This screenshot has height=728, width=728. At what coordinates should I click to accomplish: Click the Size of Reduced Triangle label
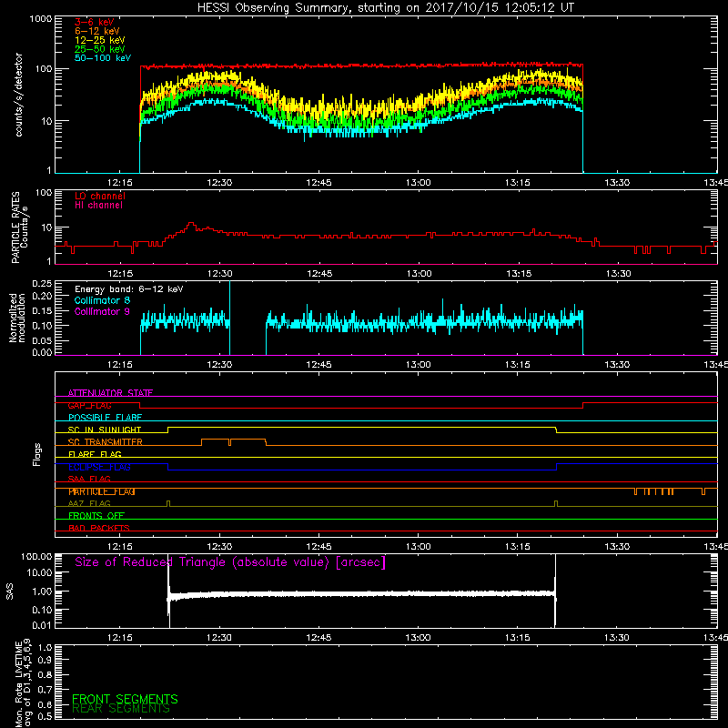pyautogui.click(x=230, y=562)
